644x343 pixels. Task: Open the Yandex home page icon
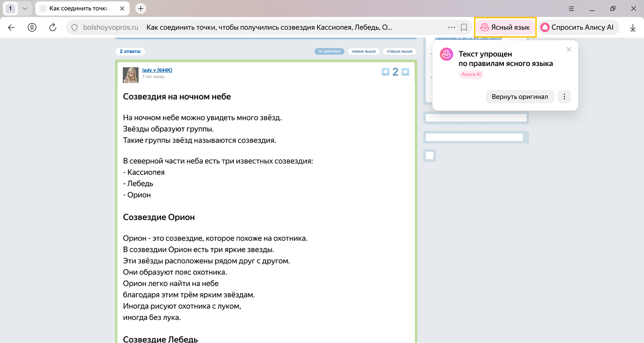click(x=32, y=27)
